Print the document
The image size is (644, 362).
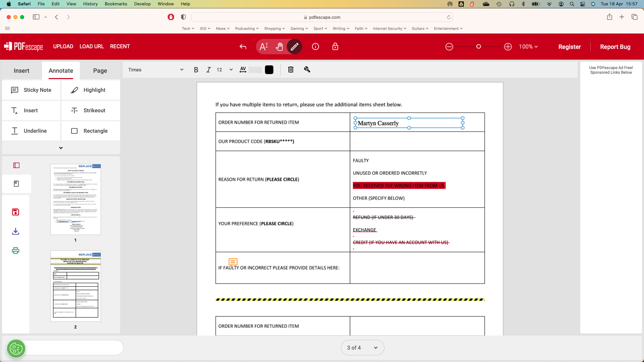click(x=15, y=250)
